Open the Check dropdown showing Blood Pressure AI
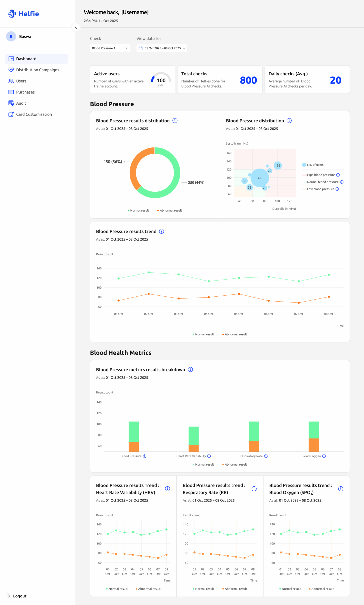 pos(110,48)
